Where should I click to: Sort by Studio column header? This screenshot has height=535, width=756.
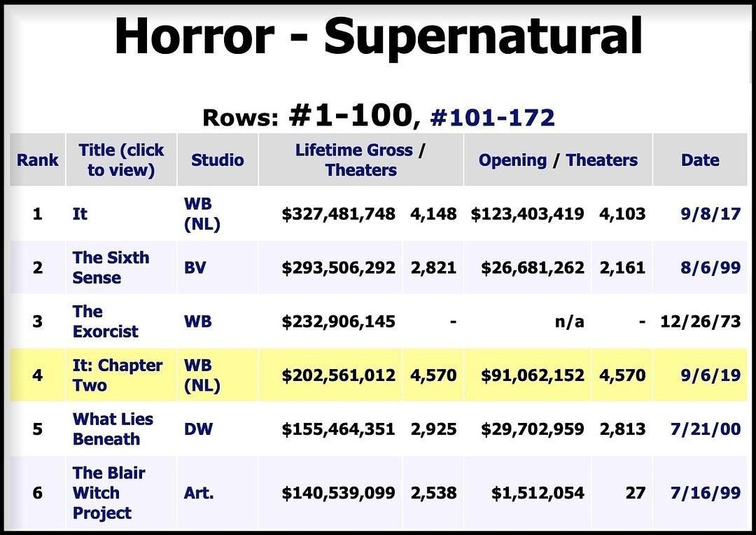coord(217,160)
